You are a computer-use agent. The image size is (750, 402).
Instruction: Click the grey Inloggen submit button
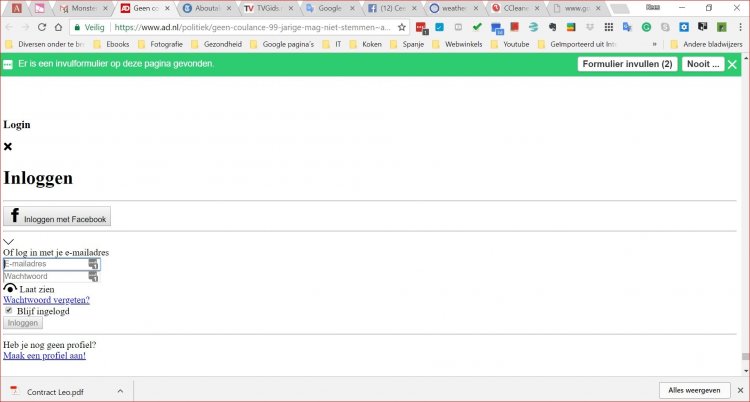pos(22,323)
